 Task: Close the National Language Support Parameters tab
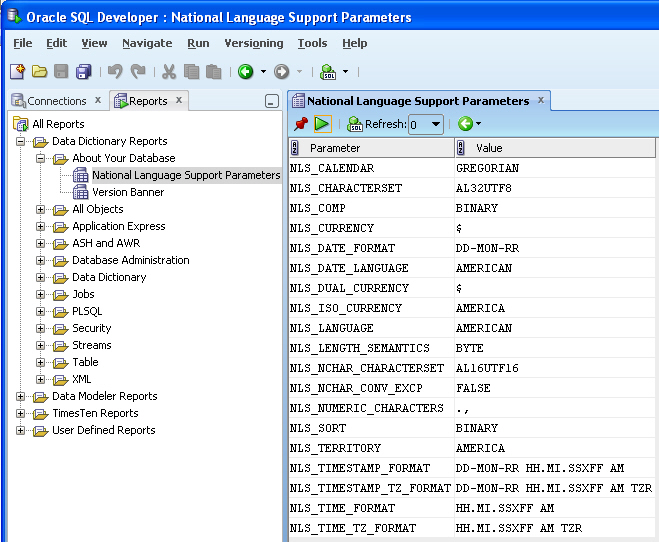(541, 100)
